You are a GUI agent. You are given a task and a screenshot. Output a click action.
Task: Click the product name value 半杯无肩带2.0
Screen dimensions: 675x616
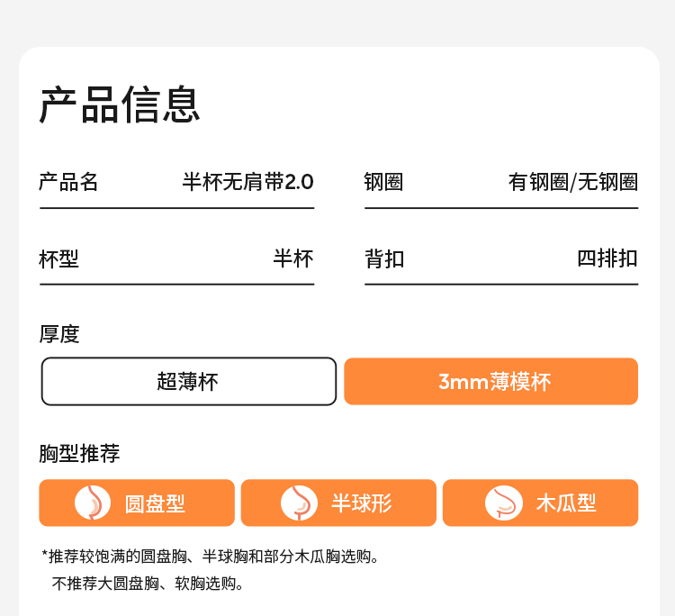click(x=248, y=182)
